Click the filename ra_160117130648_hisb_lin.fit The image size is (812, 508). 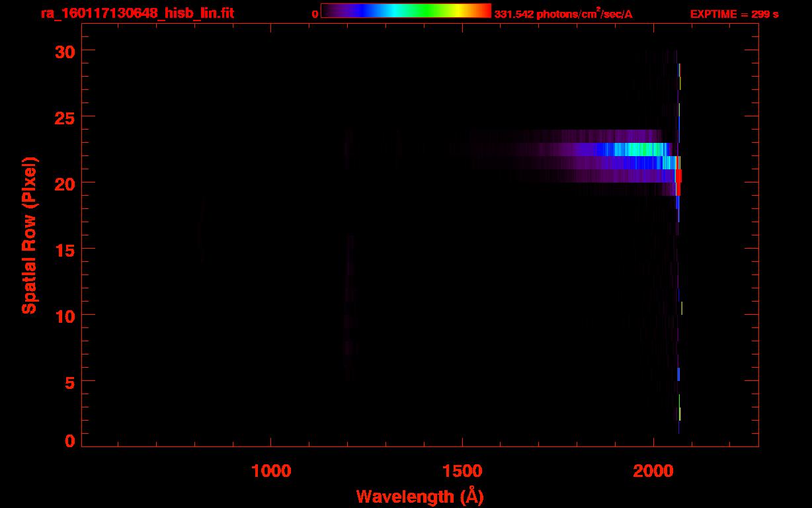click(137, 13)
